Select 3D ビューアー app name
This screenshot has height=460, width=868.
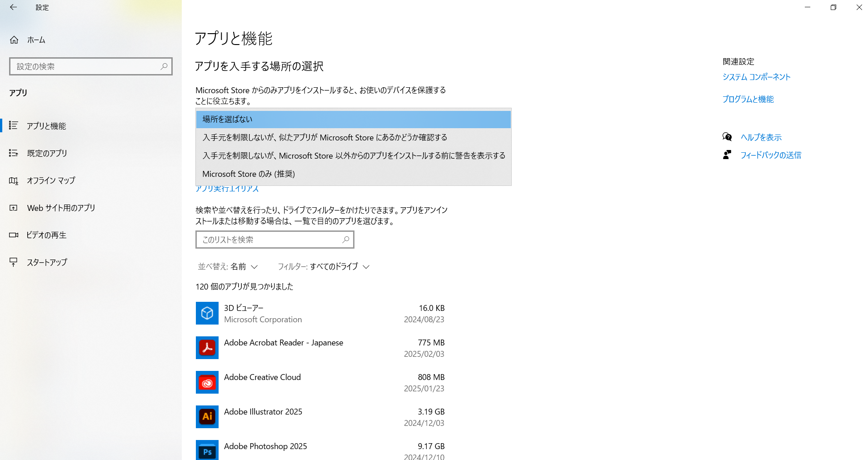coord(244,308)
